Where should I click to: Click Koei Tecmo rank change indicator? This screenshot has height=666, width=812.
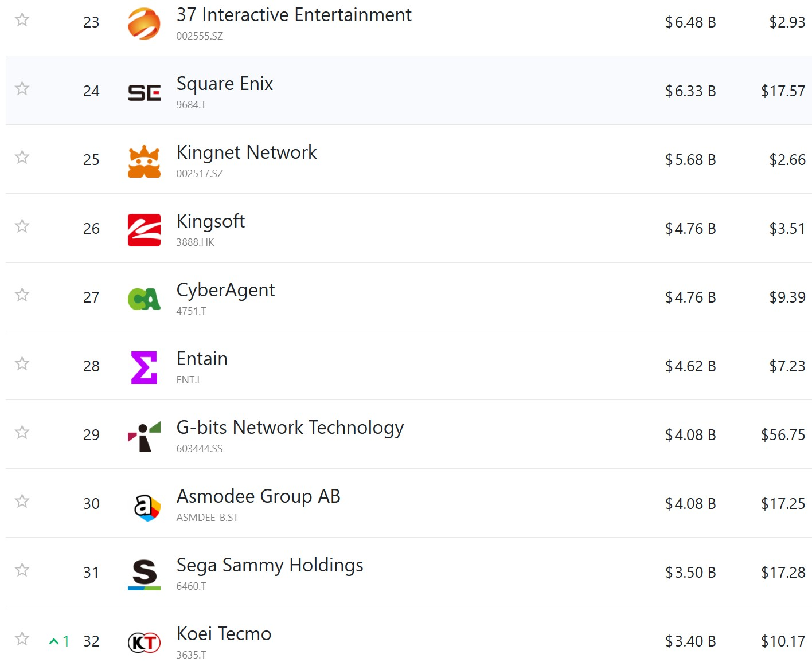(60, 641)
